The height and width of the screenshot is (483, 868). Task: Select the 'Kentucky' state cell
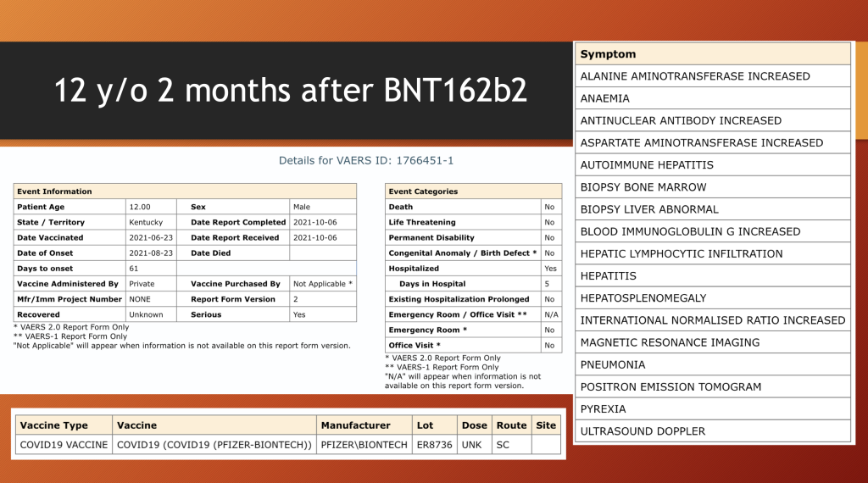click(146, 222)
